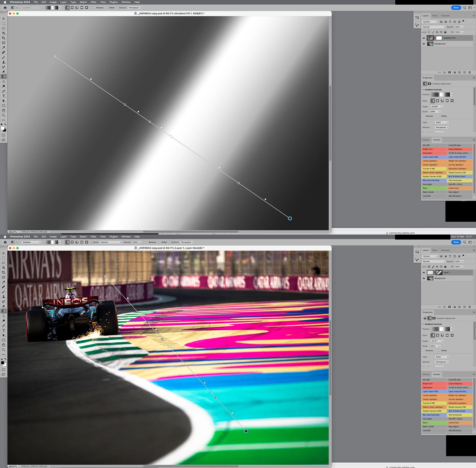Open the Mode dropdown set to Normal in options bar
476x468 pixels.
click(111, 242)
